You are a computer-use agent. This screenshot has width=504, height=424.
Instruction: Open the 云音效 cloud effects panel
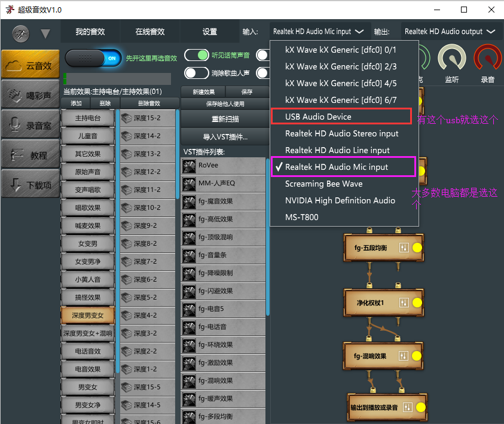tap(30, 65)
